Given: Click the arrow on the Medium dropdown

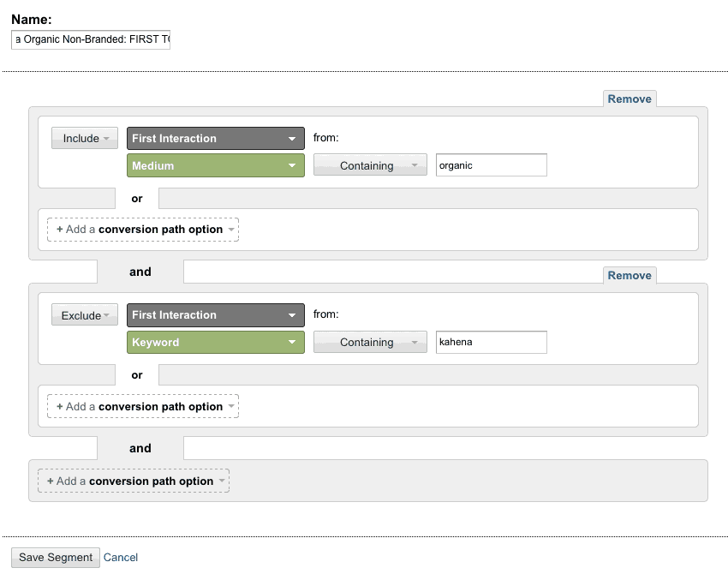Looking at the screenshot, I should [292, 165].
